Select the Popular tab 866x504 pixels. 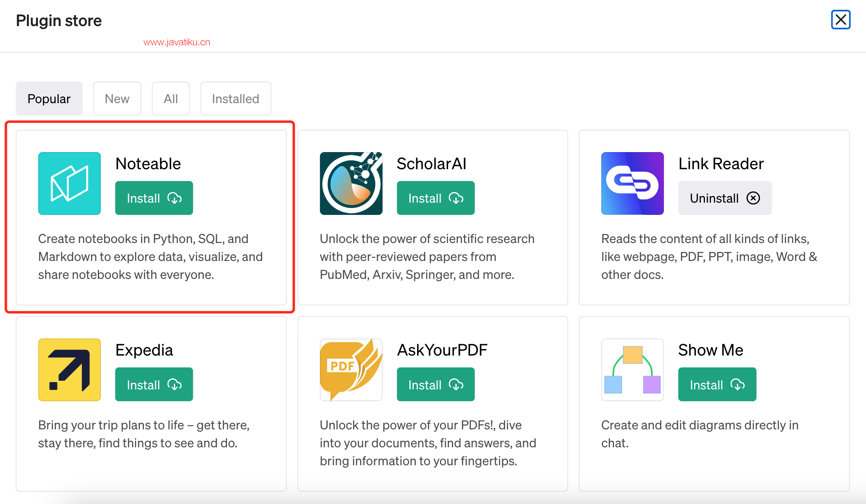tap(49, 99)
